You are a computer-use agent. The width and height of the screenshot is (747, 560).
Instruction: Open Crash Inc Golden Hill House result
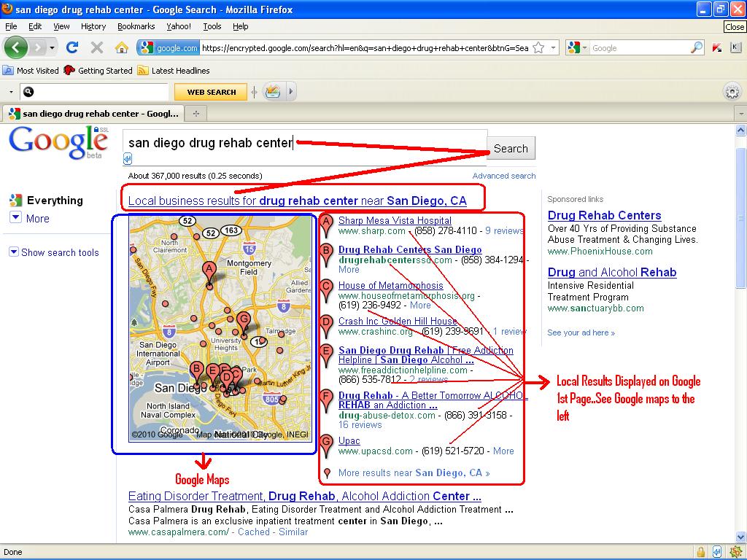(398, 321)
